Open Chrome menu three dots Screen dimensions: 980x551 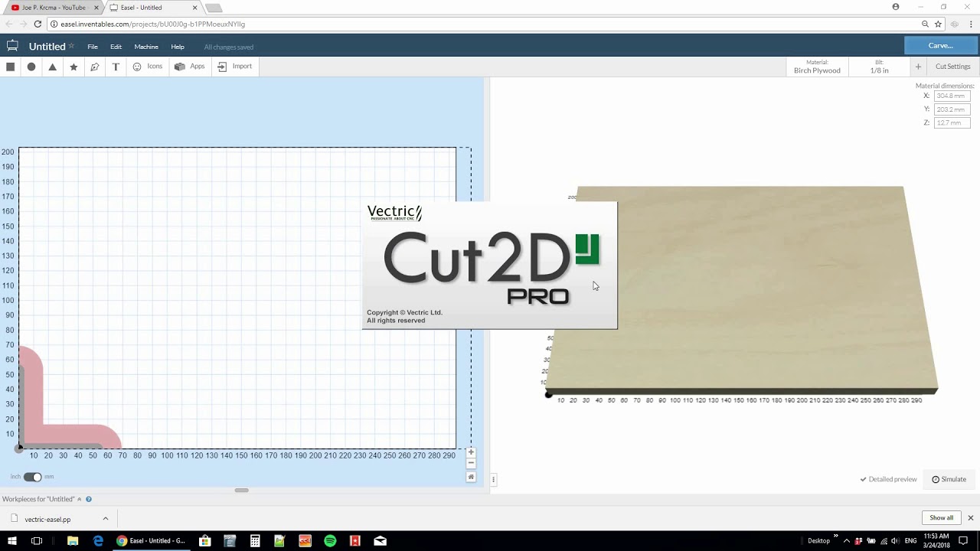[972, 24]
